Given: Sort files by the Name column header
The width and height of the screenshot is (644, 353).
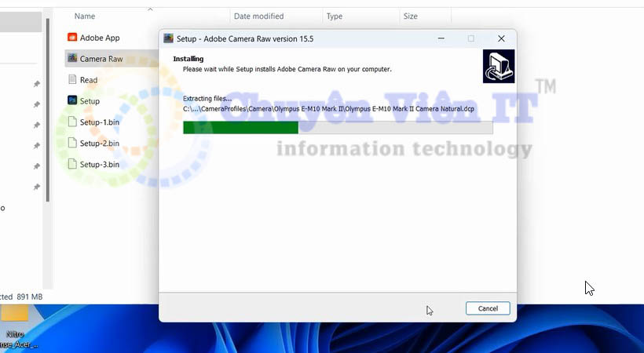Looking at the screenshot, I should (x=85, y=16).
